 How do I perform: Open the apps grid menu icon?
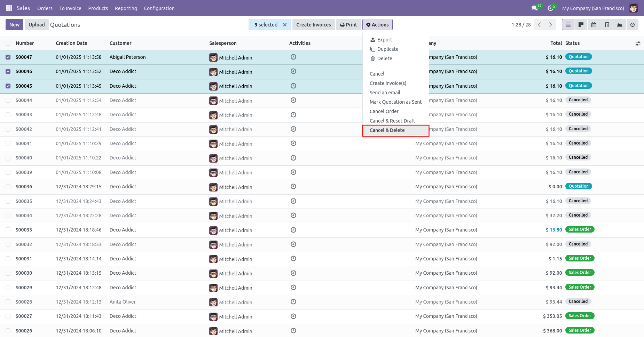9,8
